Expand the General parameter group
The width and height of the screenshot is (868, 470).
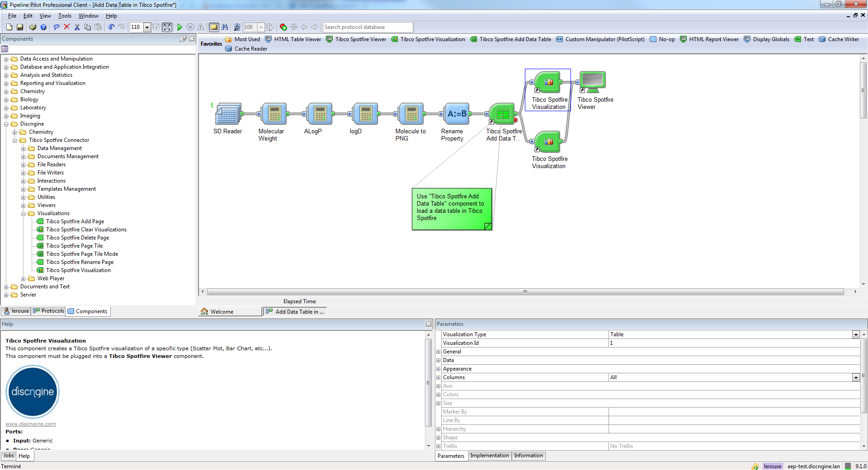[x=438, y=352]
